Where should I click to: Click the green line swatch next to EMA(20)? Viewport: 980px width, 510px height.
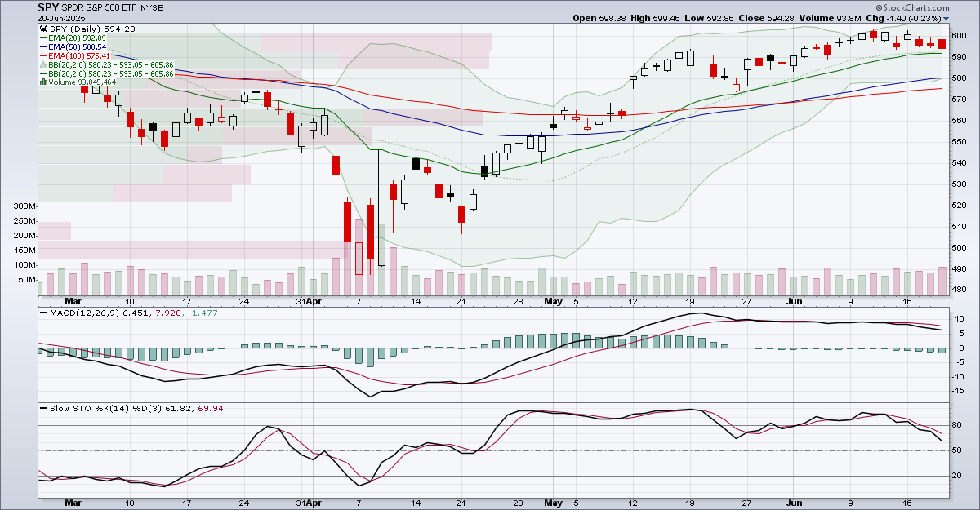click(x=42, y=37)
